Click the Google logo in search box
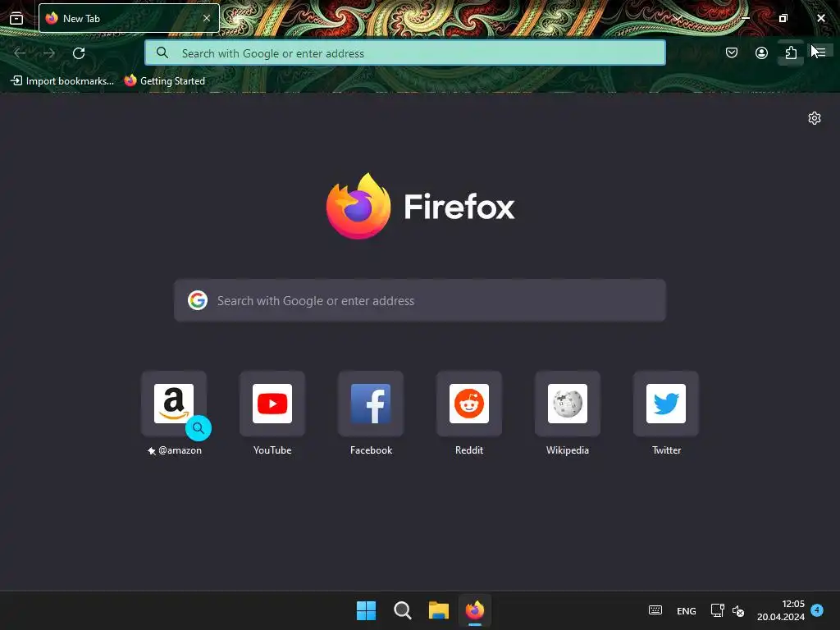This screenshot has width=840, height=630. click(198, 300)
